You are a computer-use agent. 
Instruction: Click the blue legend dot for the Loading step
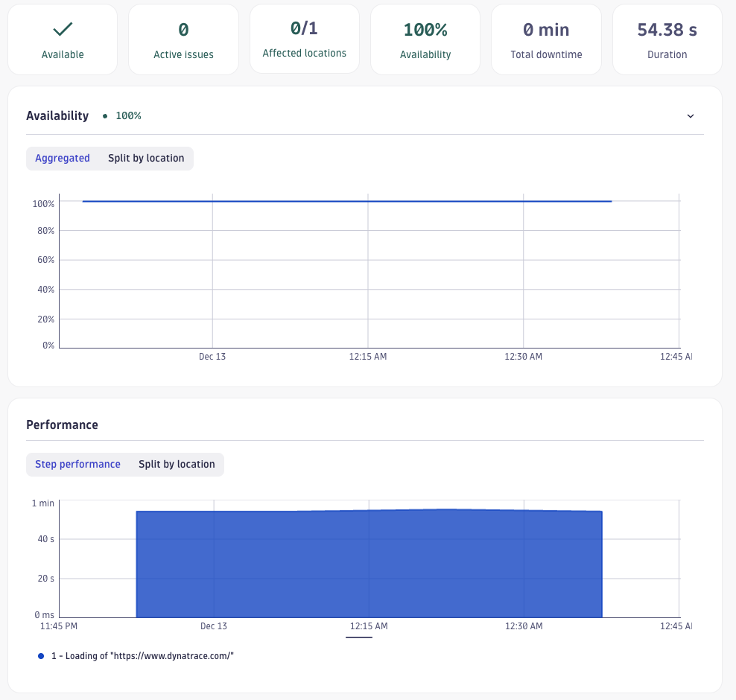point(39,655)
